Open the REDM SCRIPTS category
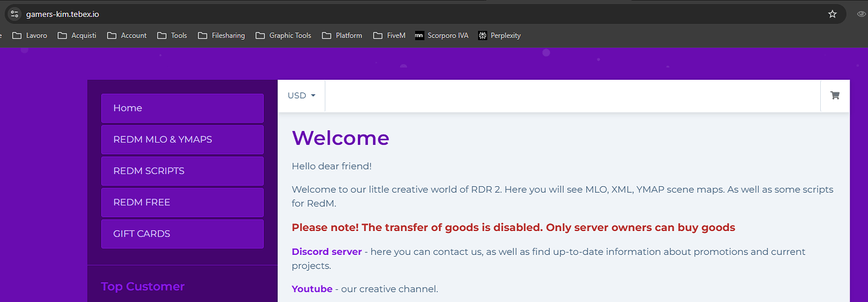Image resolution: width=868 pixels, height=302 pixels. click(182, 171)
